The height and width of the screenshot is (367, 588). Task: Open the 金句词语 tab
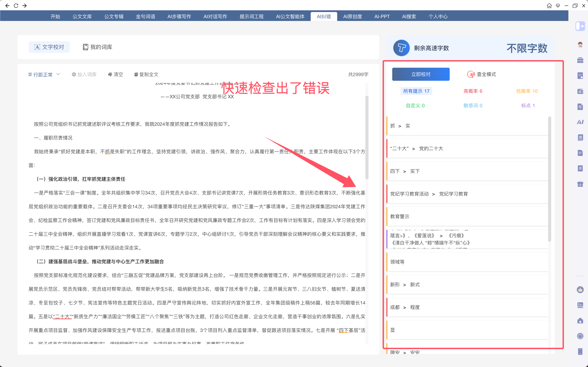[x=146, y=16]
